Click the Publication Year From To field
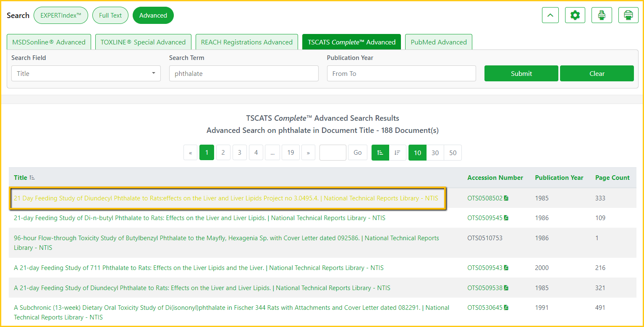 (x=401, y=73)
